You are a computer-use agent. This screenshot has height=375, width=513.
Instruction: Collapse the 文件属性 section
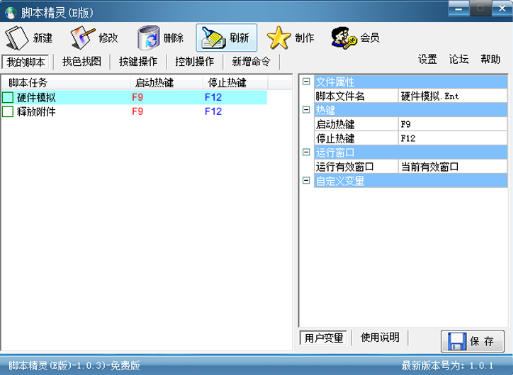click(x=306, y=82)
